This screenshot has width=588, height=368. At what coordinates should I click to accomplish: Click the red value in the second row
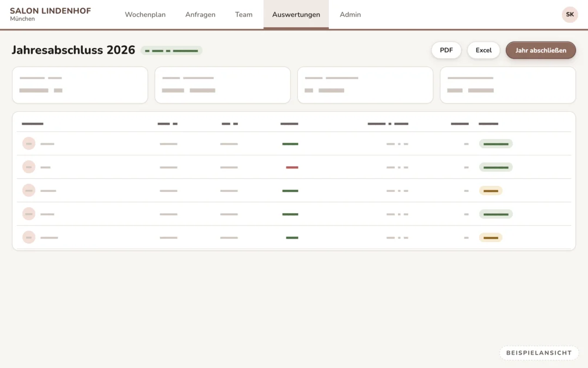tap(292, 167)
